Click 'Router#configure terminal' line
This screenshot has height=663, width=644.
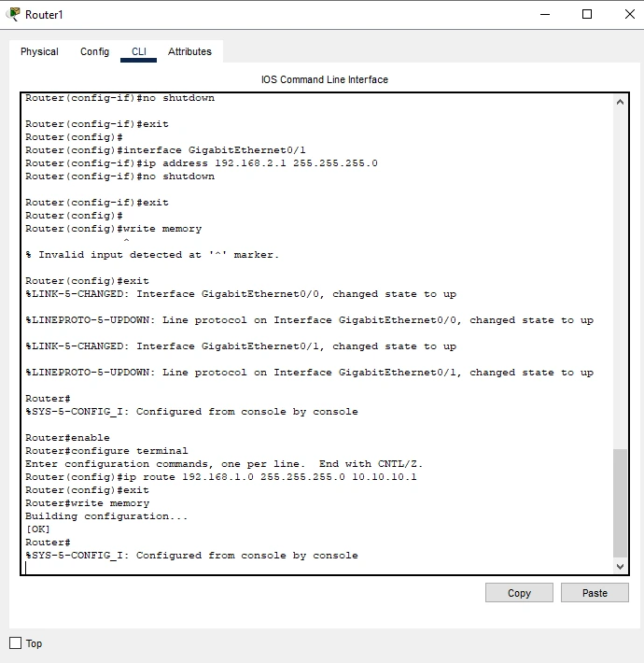coord(106,451)
